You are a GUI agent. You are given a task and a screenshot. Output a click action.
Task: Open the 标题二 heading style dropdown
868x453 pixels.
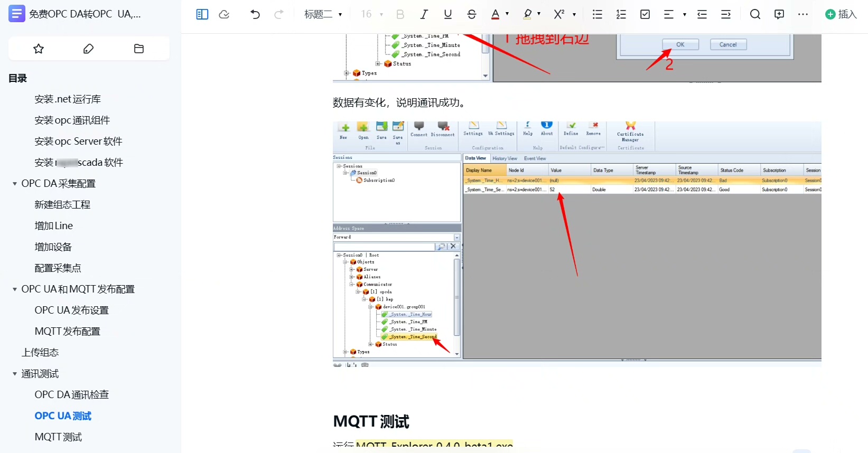pyautogui.click(x=323, y=14)
